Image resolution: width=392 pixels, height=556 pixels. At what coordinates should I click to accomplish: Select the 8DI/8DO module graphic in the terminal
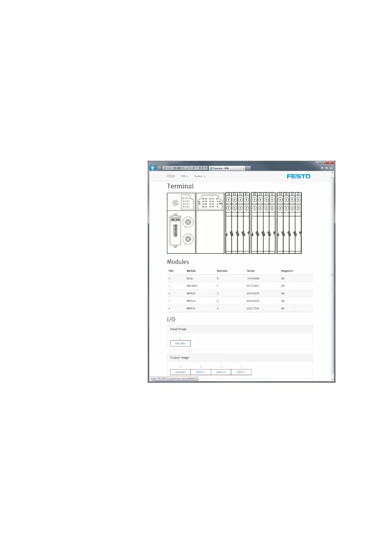210,223
